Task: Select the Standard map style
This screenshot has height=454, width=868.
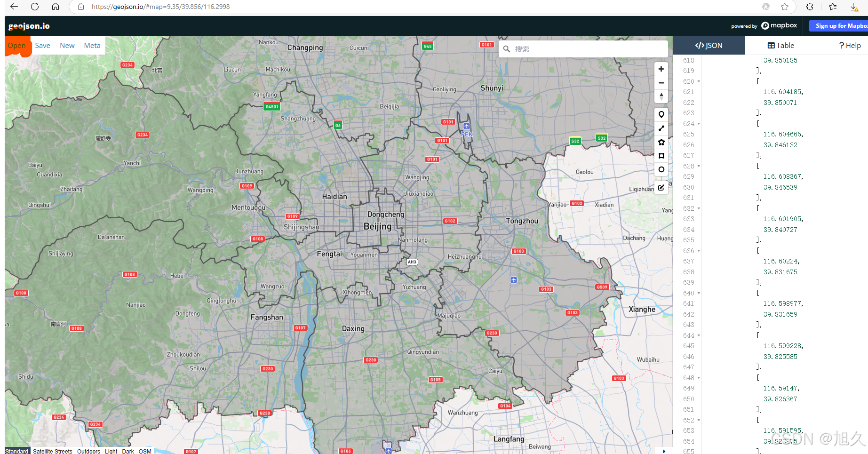Action: point(17,451)
